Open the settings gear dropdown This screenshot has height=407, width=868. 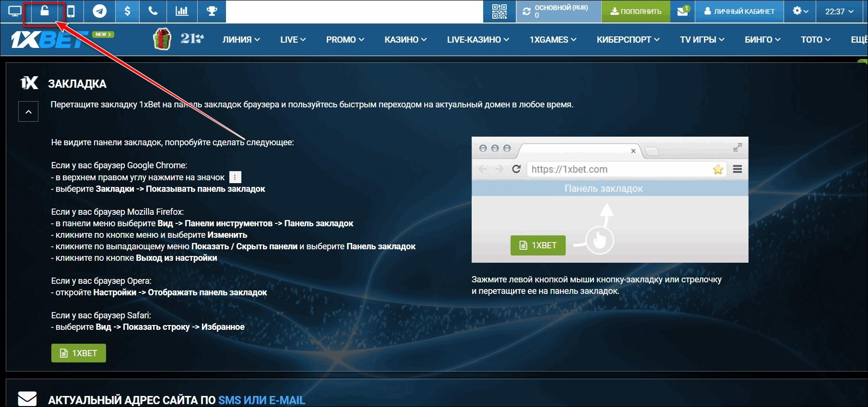click(x=800, y=11)
